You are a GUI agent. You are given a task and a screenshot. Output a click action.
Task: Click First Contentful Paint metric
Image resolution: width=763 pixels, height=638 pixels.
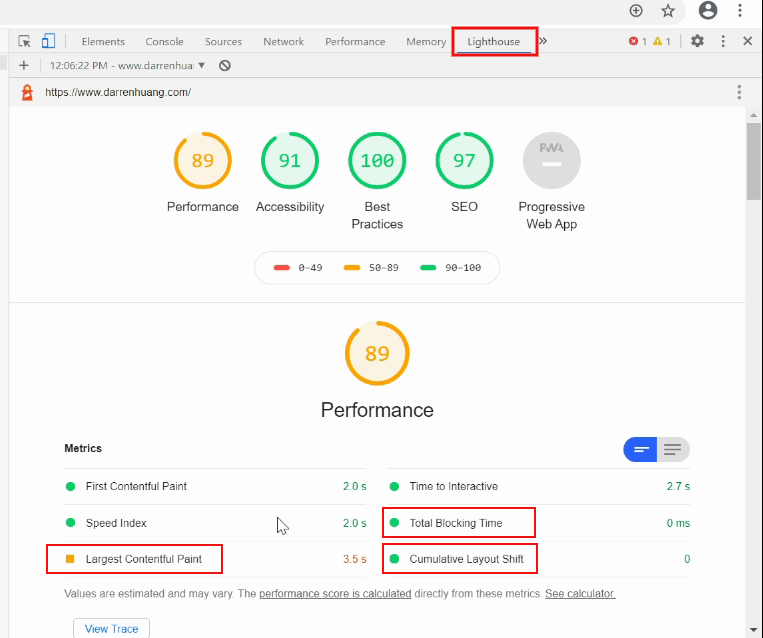[216, 486]
